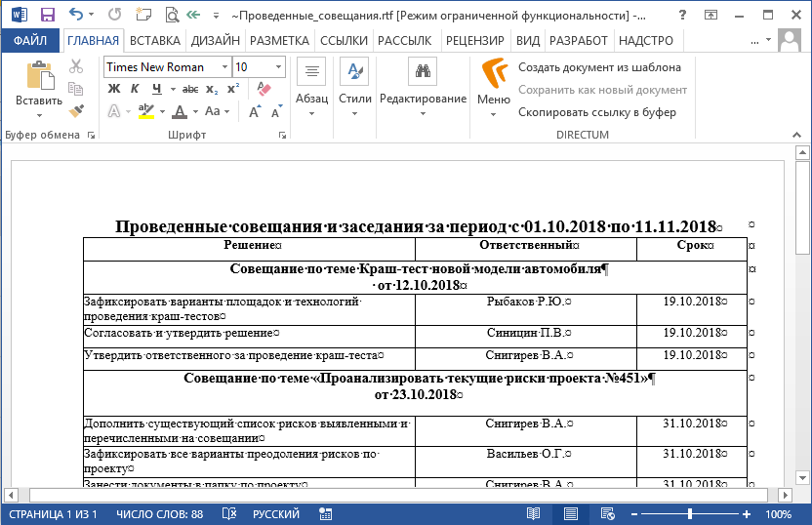Viewport: 812px width, 525px height.
Task: Expand the Абзац paragraph group
Action: click(311, 88)
